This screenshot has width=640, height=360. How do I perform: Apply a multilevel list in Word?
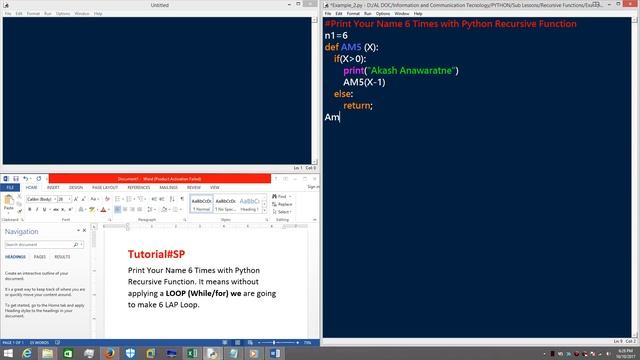tap(141, 199)
